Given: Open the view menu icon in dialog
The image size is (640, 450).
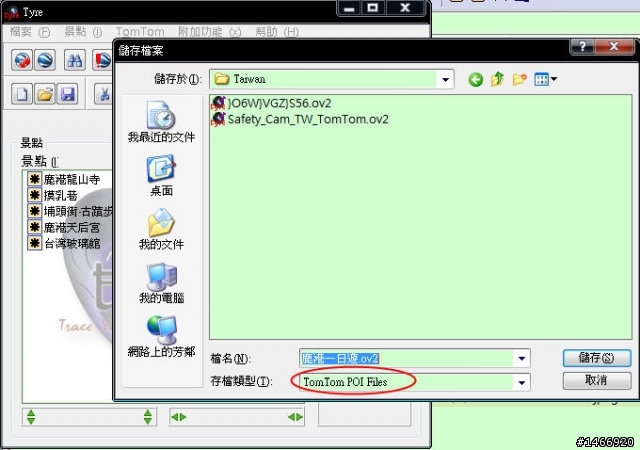Looking at the screenshot, I should tap(545, 79).
